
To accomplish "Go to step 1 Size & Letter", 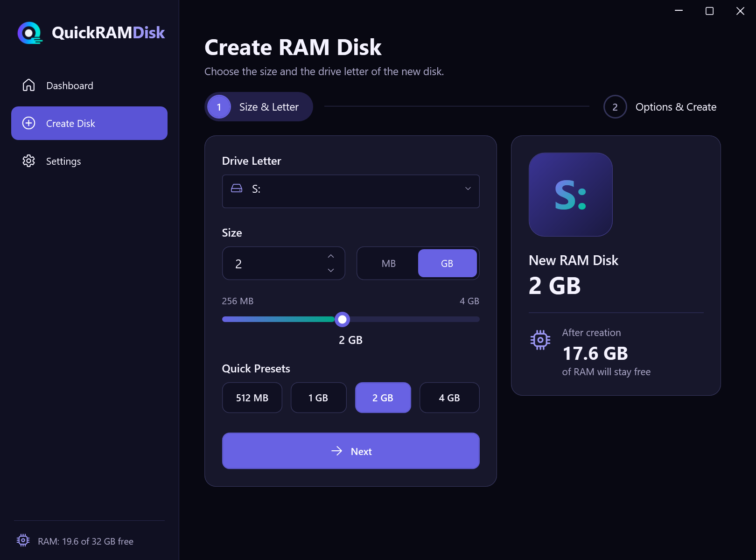I will (259, 107).
